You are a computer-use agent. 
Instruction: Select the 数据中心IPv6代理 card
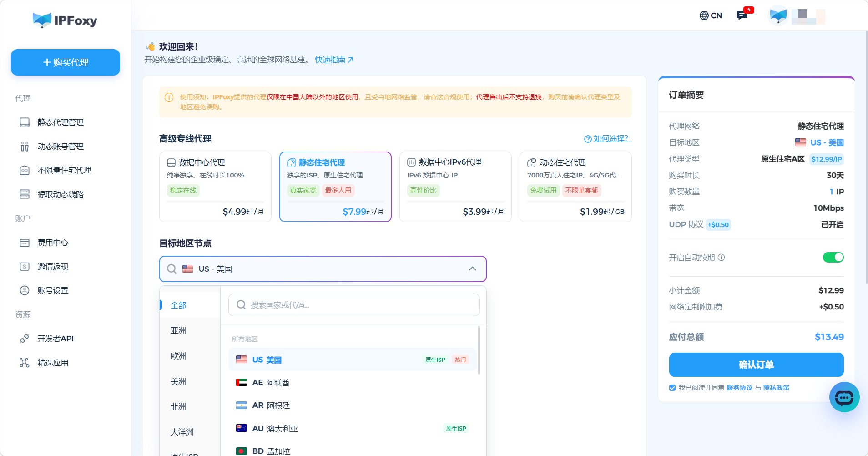tap(455, 187)
